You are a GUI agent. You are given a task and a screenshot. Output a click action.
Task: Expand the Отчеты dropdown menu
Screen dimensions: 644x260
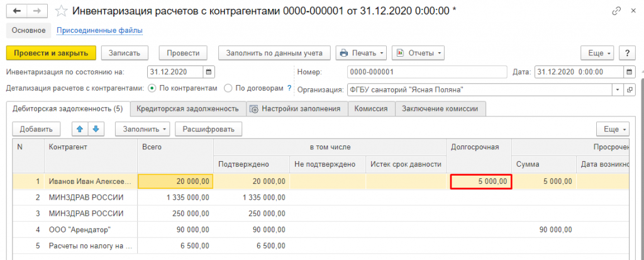click(x=418, y=53)
